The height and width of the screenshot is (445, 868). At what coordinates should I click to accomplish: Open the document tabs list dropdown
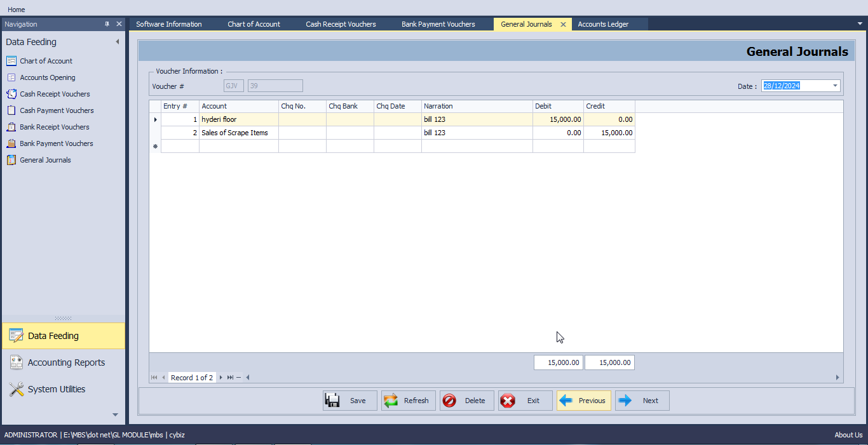click(x=860, y=23)
